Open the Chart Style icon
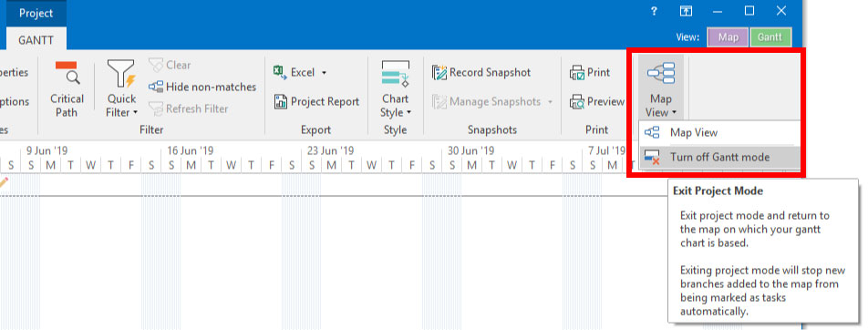 point(396,74)
